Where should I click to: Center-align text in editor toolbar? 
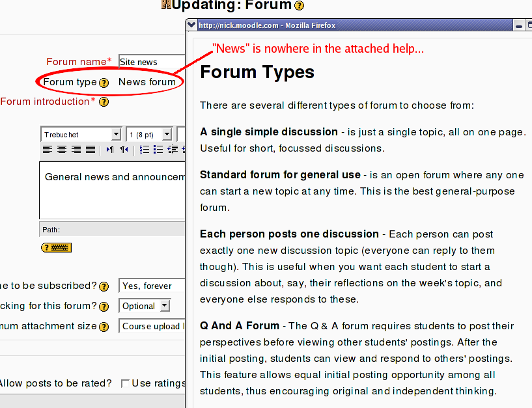pos(62,149)
